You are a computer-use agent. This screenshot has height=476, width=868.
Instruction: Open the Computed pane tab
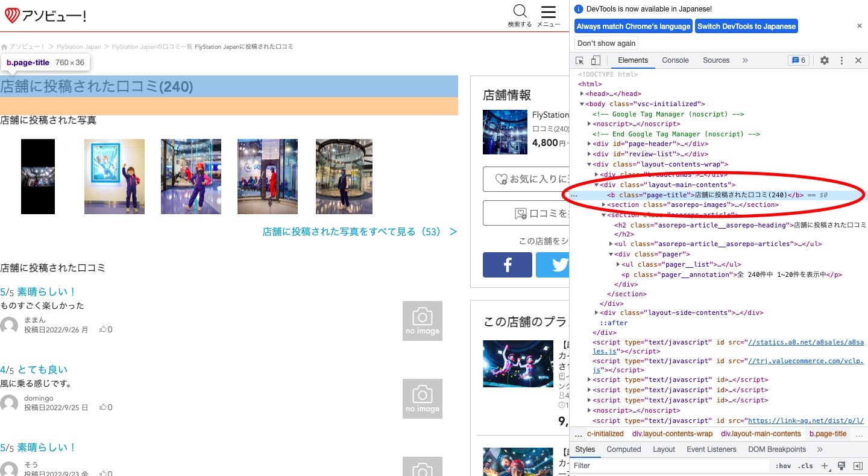point(624,449)
